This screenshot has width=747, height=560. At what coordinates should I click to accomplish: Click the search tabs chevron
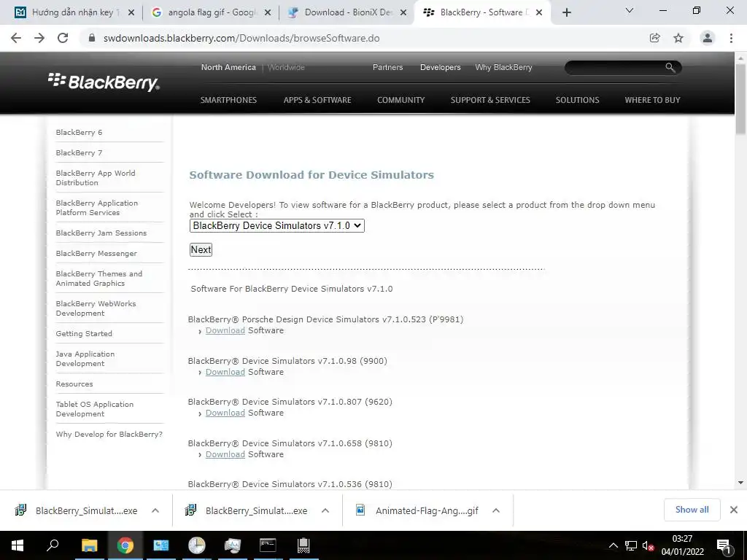(x=630, y=10)
